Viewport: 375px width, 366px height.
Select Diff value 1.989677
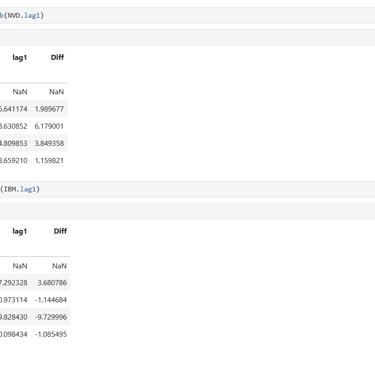pyautogui.click(x=49, y=109)
